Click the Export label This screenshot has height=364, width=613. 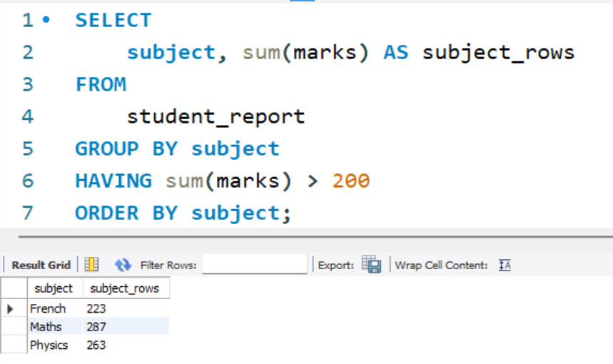tap(336, 265)
